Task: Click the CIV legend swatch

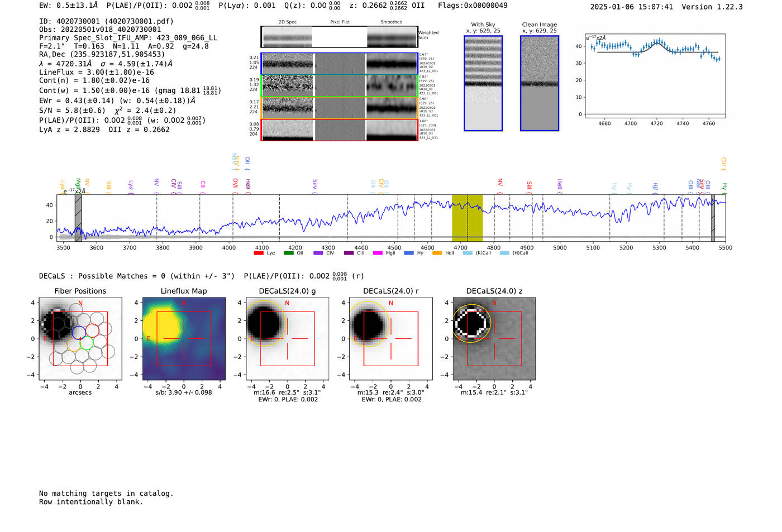Action: tap(318, 253)
